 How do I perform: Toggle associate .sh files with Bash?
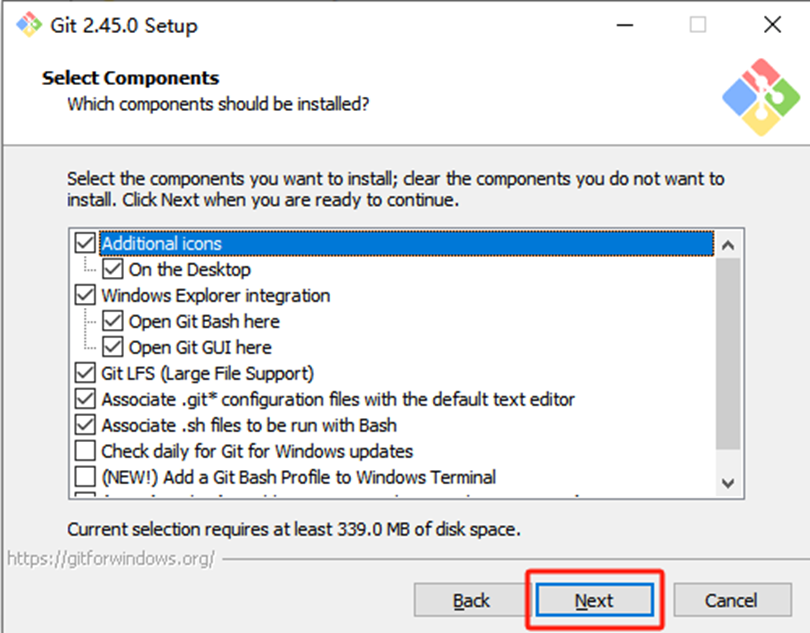[x=85, y=425]
